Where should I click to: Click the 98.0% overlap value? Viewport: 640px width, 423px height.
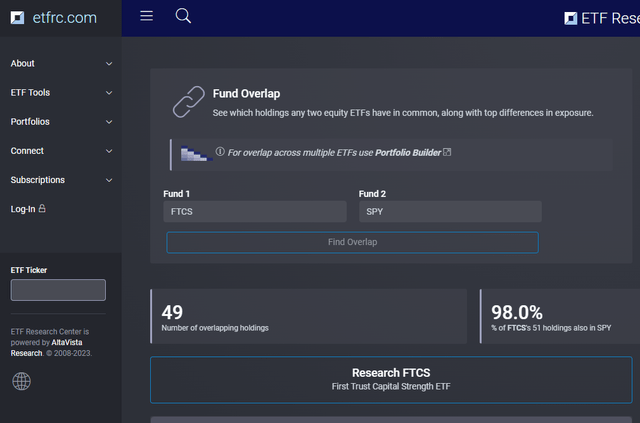(517, 312)
